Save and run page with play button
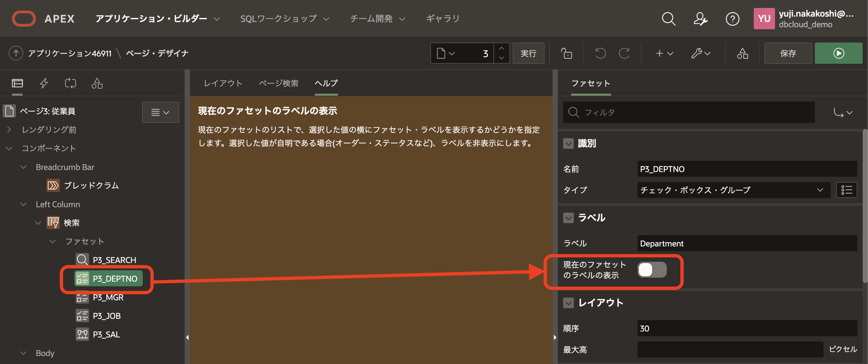The width and height of the screenshot is (868, 364). coord(838,53)
